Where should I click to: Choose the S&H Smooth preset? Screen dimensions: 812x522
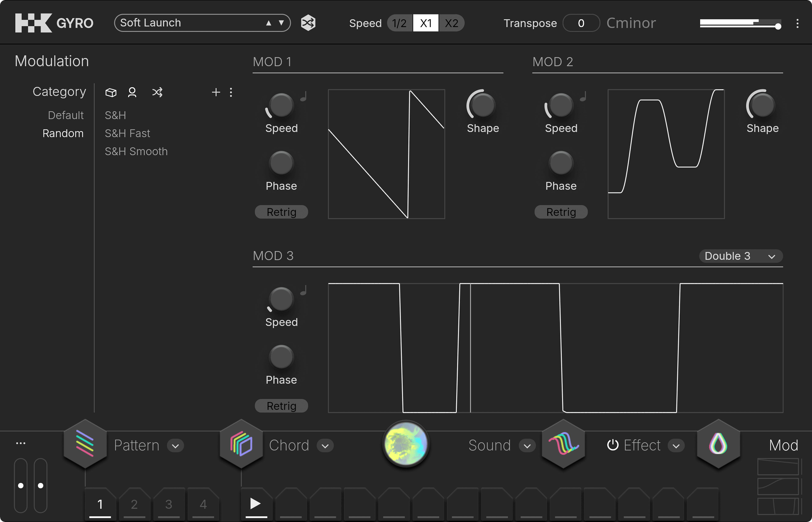tap(136, 152)
